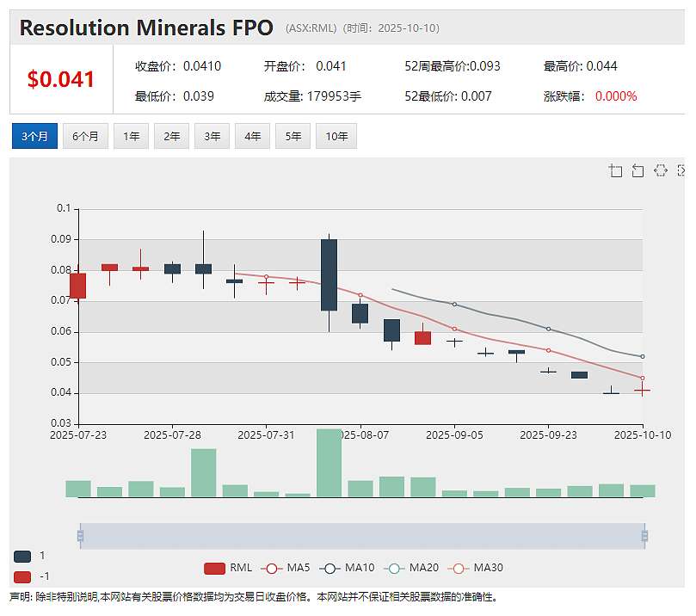Click the tallest green volume bar
Image resolution: width=696 pixels, height=616 pixels.
click(x=329, y=463)
